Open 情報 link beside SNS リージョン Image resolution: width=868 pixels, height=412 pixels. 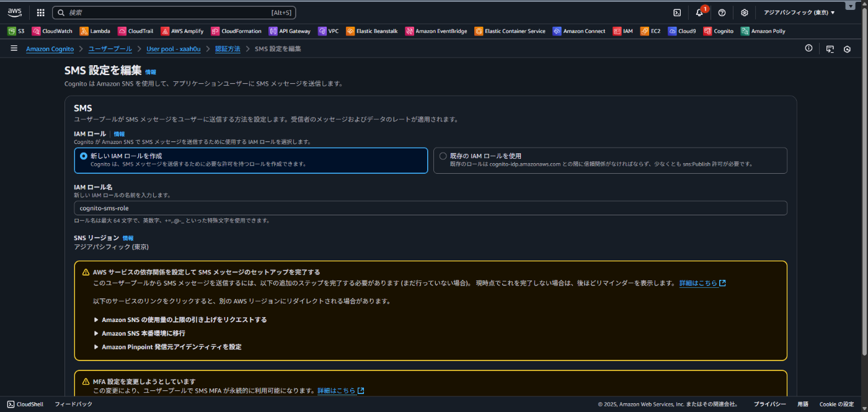[x=128, y=238]
